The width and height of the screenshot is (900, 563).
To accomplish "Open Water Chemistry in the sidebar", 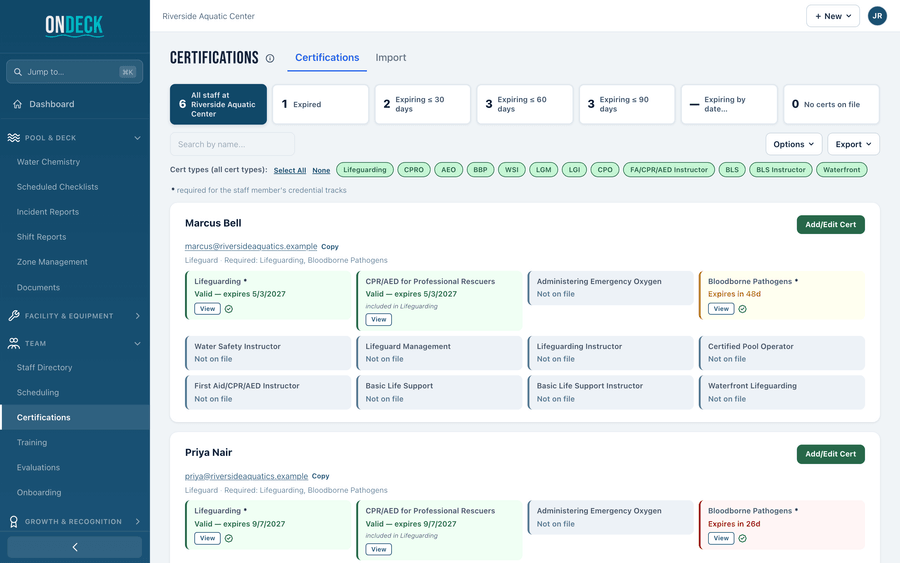I will (48, 162).
